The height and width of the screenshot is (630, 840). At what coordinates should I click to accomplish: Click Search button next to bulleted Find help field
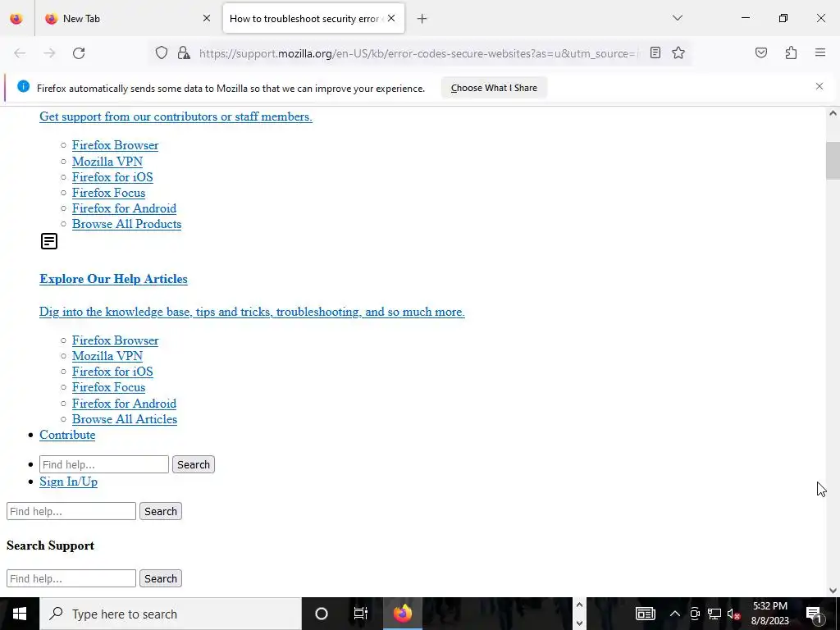click(x=194, y=464)
